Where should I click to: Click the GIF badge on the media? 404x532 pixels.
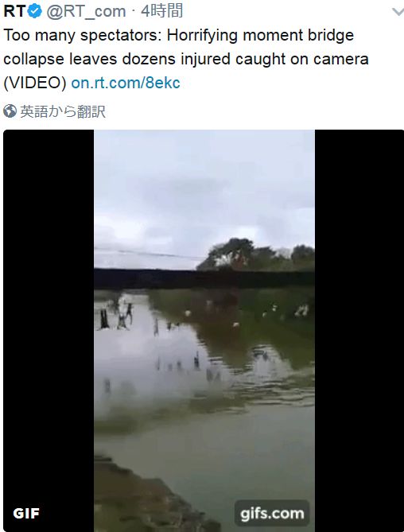tap(26, 514)
